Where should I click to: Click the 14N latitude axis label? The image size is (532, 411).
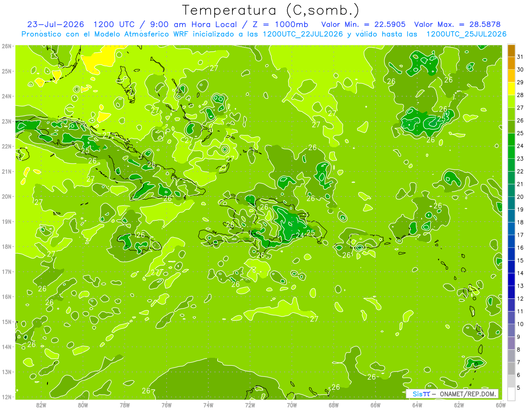click(6, 347)
